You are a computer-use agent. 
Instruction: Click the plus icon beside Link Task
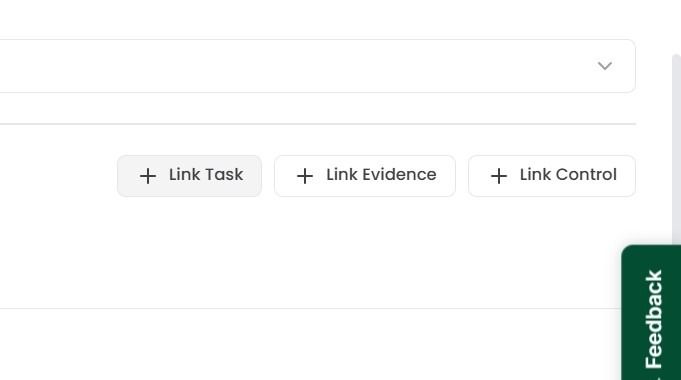(148, 176)
